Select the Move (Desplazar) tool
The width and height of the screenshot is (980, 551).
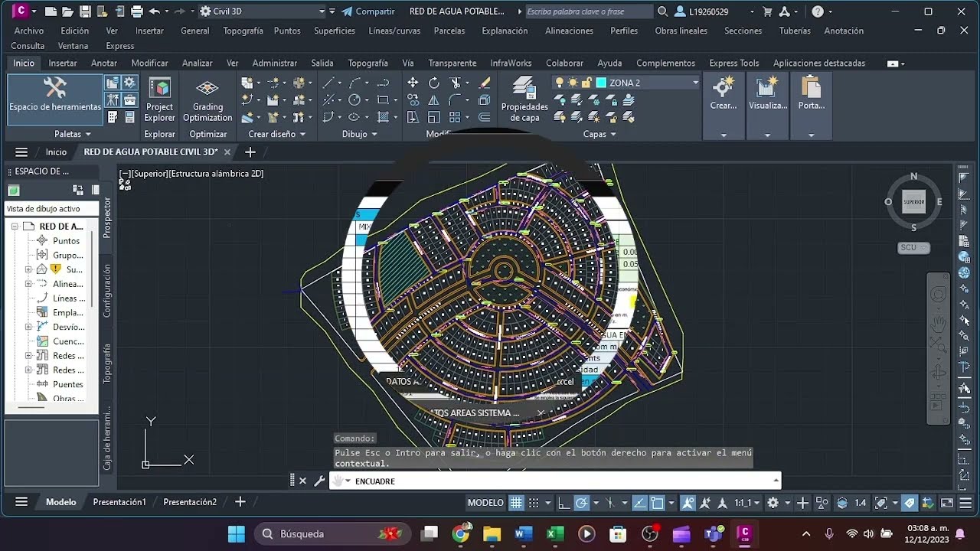413,83
